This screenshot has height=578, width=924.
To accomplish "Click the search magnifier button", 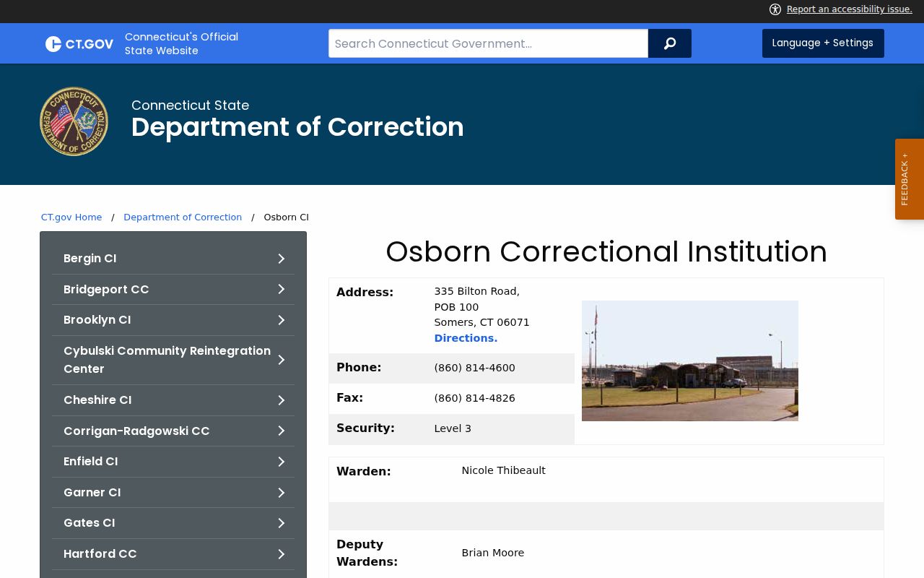I will (670, 43).
